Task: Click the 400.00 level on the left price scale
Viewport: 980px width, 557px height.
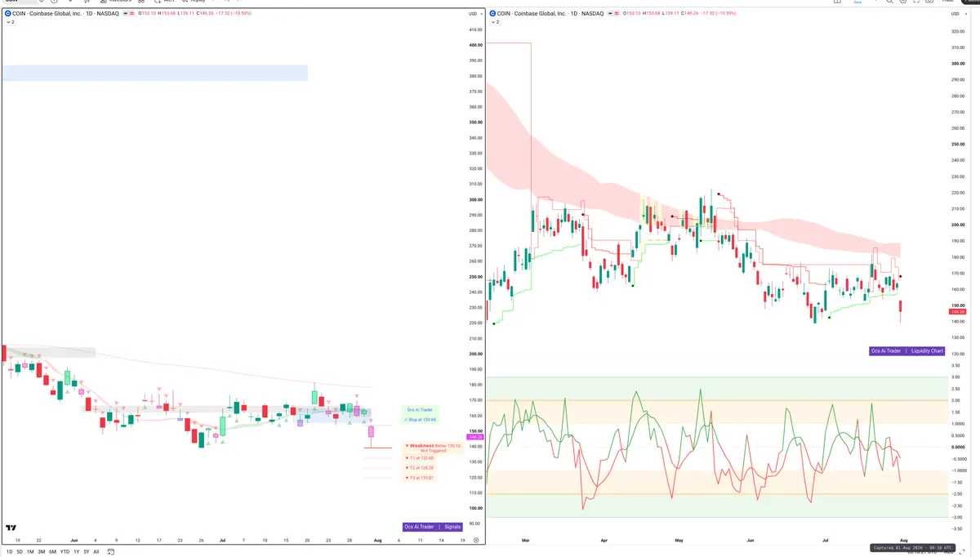Action: coord(475,45)
